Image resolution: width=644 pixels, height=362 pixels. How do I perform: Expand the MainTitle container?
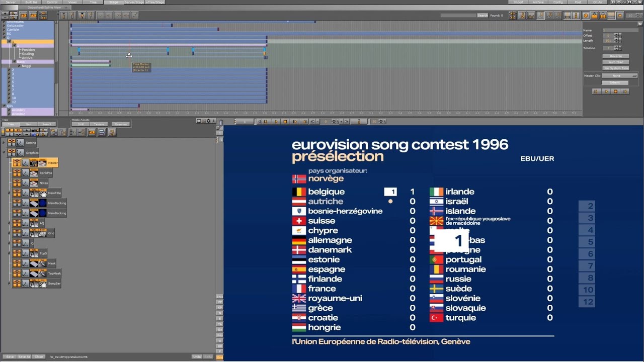tap(9, 193)
